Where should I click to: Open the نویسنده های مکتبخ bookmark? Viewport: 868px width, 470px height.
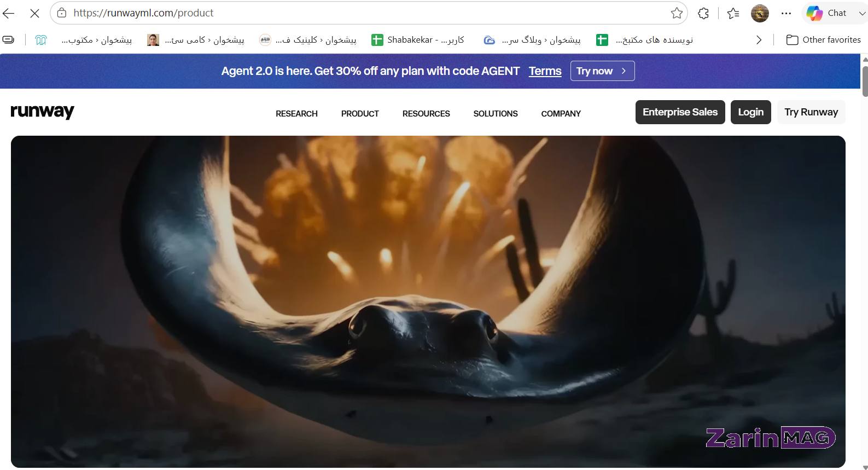tap(645, 40)
